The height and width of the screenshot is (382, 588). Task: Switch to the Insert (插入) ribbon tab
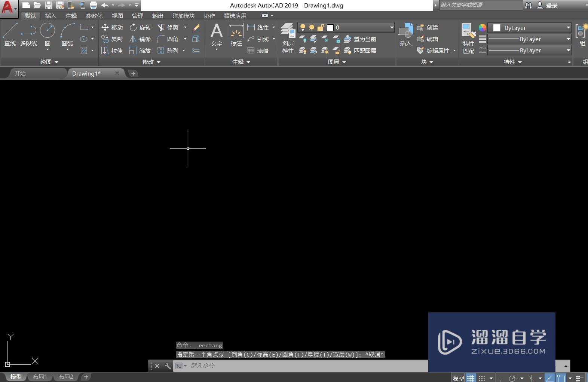(x=50, y=16)
